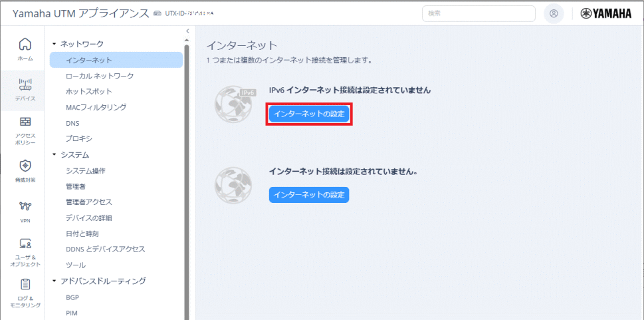This screenshot has height=320, width=644.
Task: Click the lower インターネットの設定 button
Action: 309,195
